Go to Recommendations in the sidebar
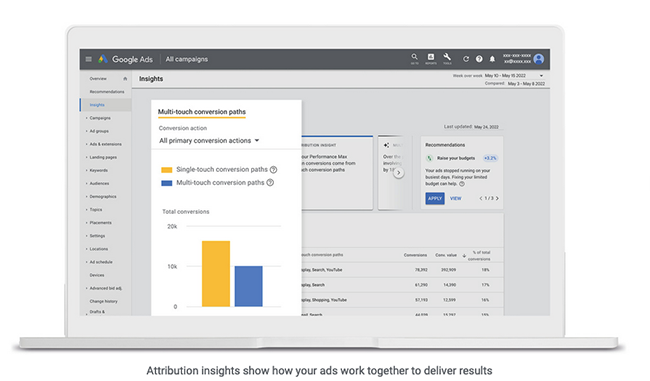Viewport: 650px width, 381px height. tap(107, 92)
